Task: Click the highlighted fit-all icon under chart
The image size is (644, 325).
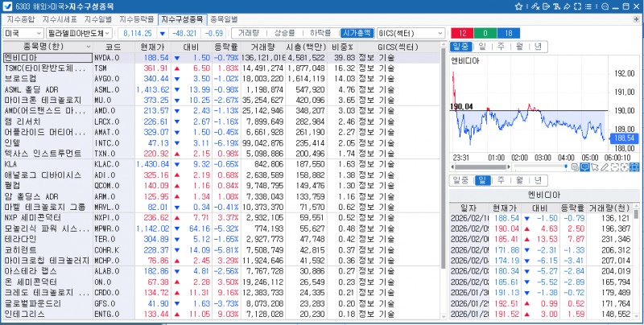Action: click(x=634, y=167)
